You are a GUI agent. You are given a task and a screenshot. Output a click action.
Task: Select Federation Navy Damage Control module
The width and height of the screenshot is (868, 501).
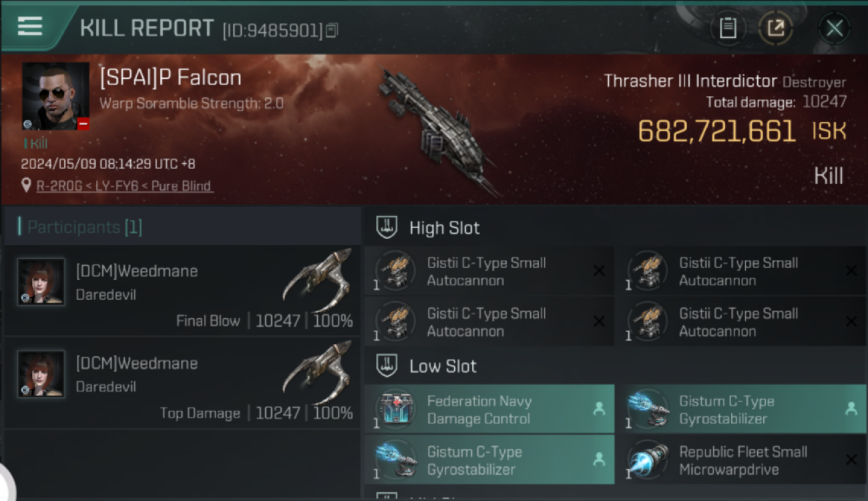pyautogui.click(x=489, y=409)
